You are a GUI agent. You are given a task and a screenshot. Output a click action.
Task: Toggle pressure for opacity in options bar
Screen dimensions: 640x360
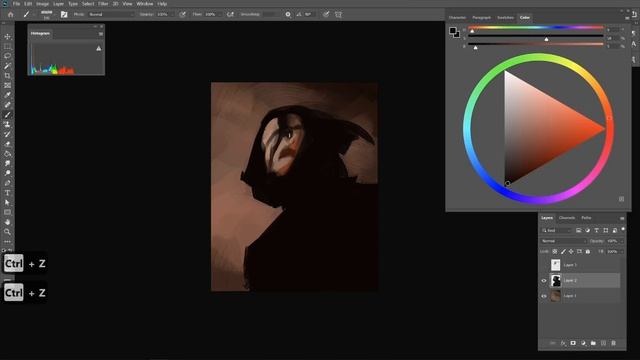click(x=182, y=15)
